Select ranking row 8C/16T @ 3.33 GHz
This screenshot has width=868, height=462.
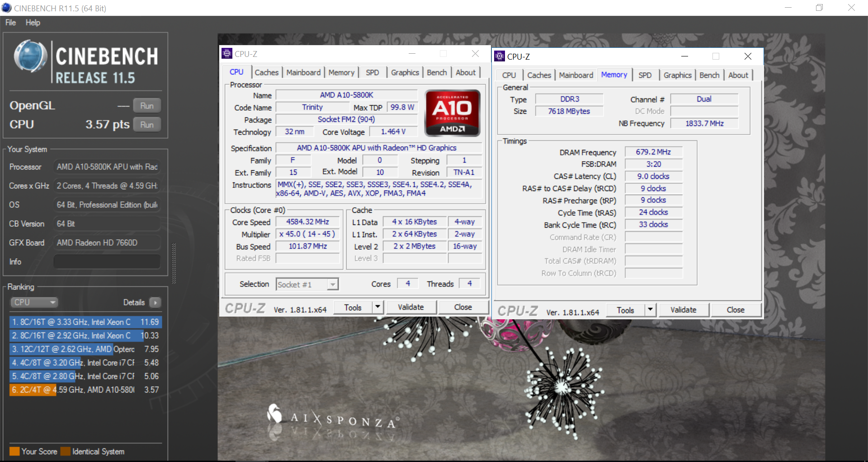click(85, 322)
